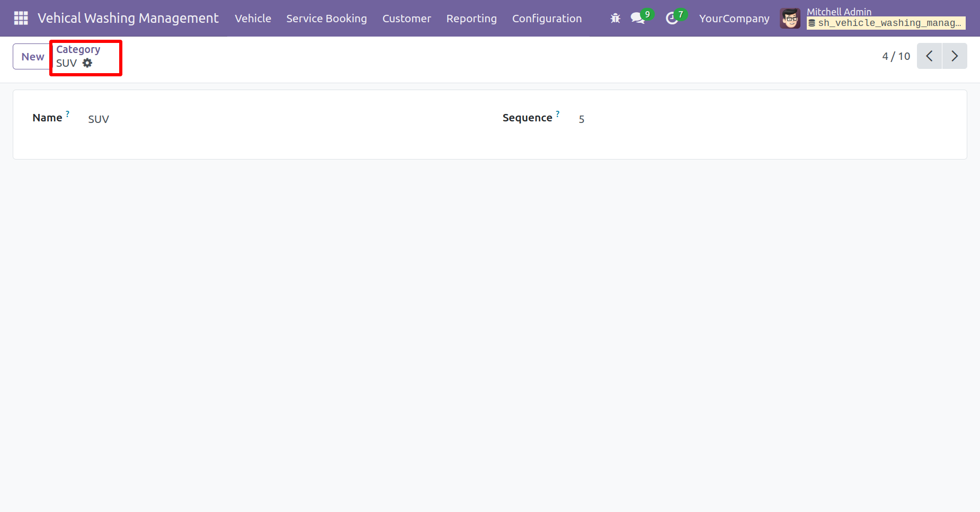Click Vehical Washing Management app title
Screen dimensions: 980x512
[x=128, y=18]
